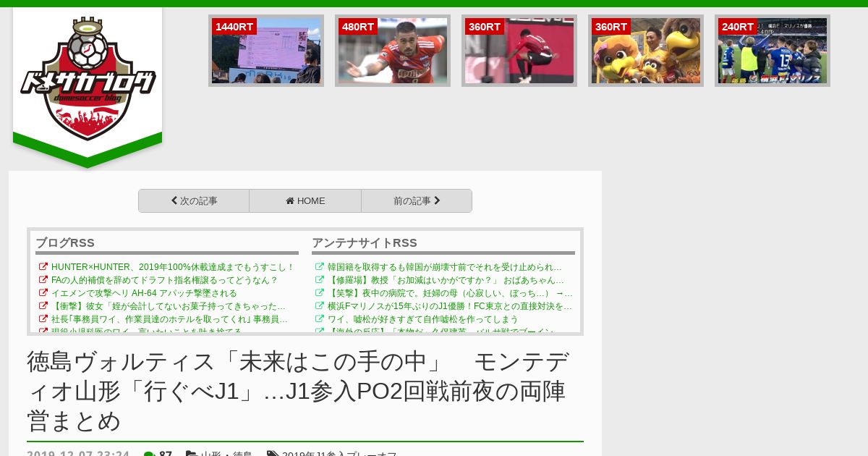Image resolution: width=868 pixels, height=456 pixels.
Task: Open the 360RT mascots thumbnail
Action: 646,51
